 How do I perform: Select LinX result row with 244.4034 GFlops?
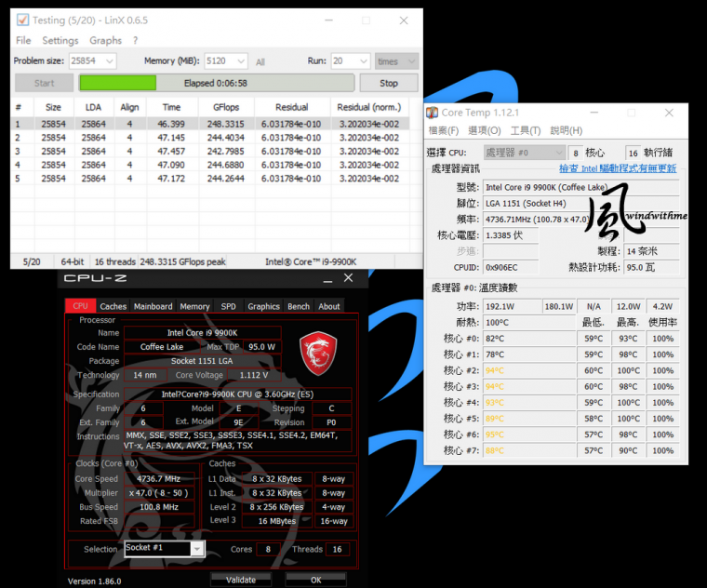210,137
